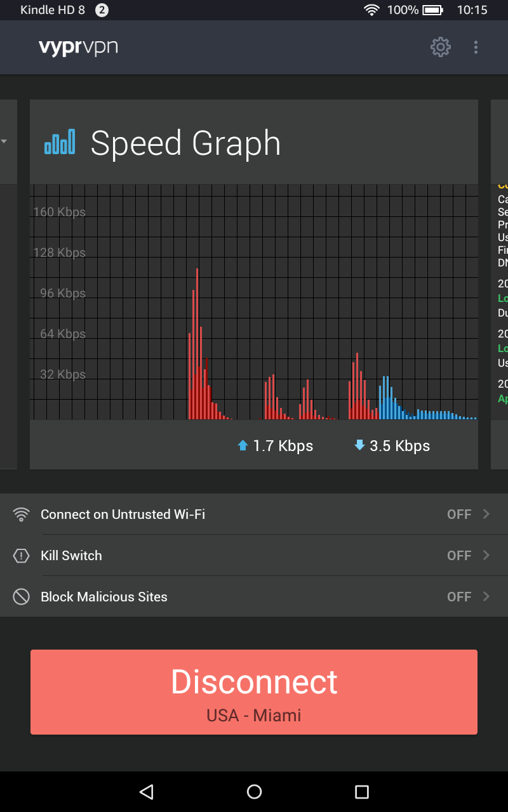The width and height of the screenshot is (508, 812).
Task: Toggle the Kill Switch OFF status
Action: point(459,556)
